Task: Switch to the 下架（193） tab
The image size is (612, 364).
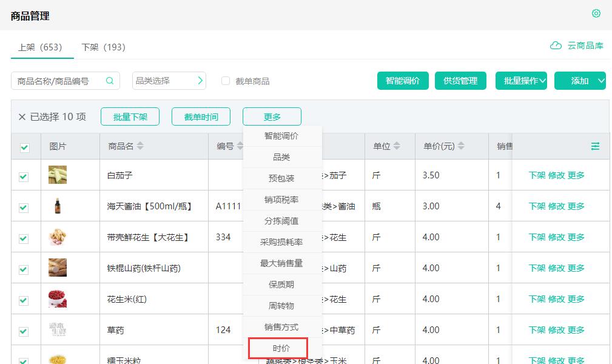Action: [103, 47]
